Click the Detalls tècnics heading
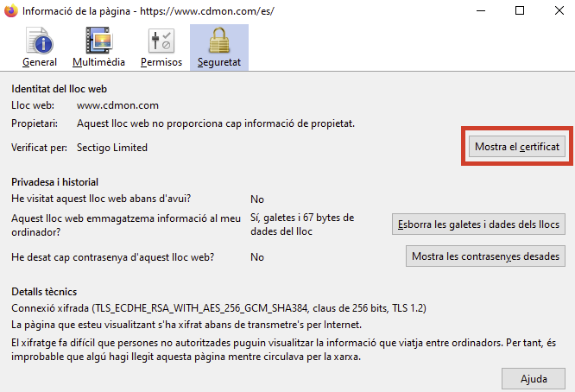The height and width of the screenshot is (392, 575). tap(44, 292)
